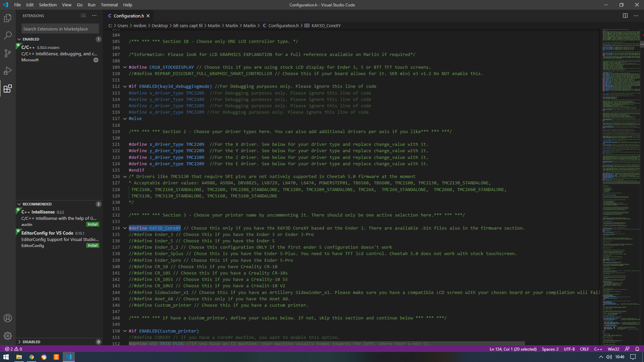Viewport: 644px width, 362px height.
Task: Click the filter extensions icon
Action: point(83,16)
